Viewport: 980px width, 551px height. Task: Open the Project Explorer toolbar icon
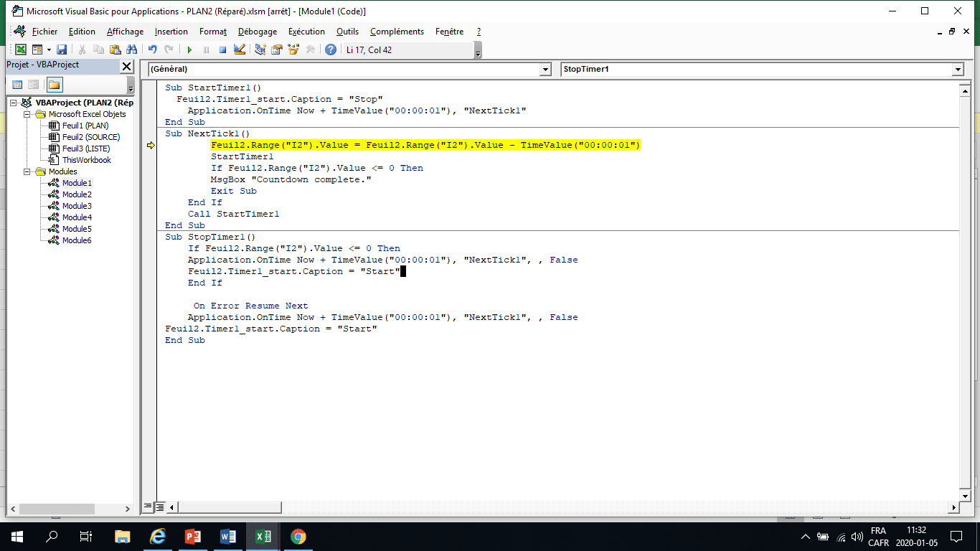pyautogui.click(x=260, y=50)
